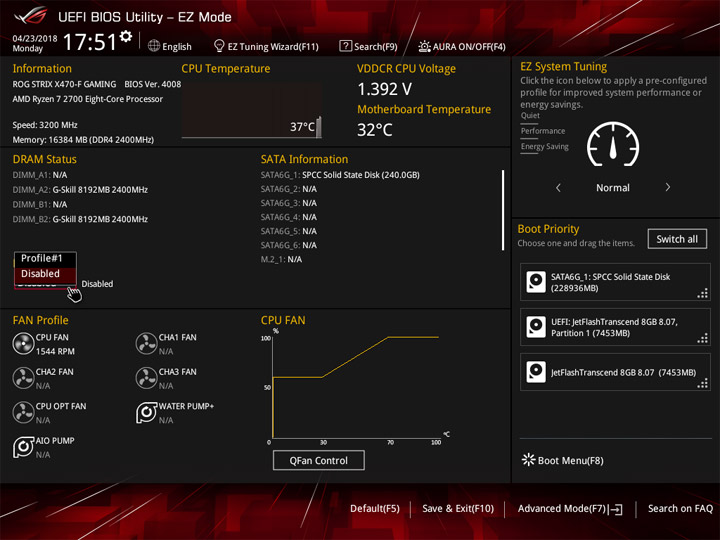Open time settings gear icon

126,36
